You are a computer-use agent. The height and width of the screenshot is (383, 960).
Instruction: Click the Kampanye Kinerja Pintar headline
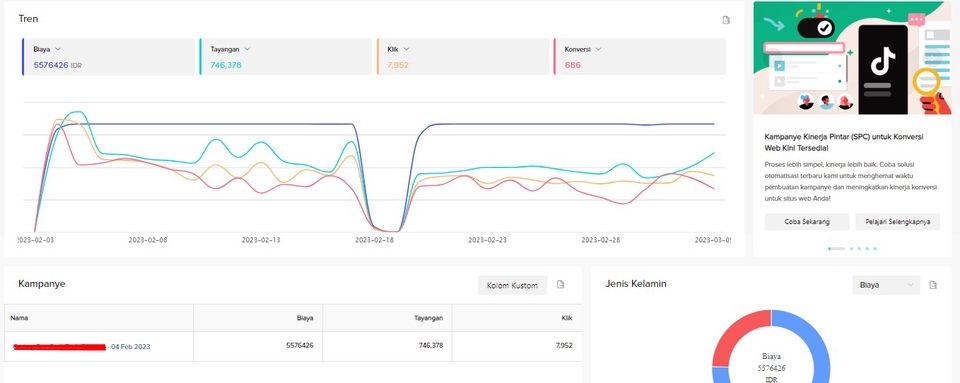click(x=844, y=143)
